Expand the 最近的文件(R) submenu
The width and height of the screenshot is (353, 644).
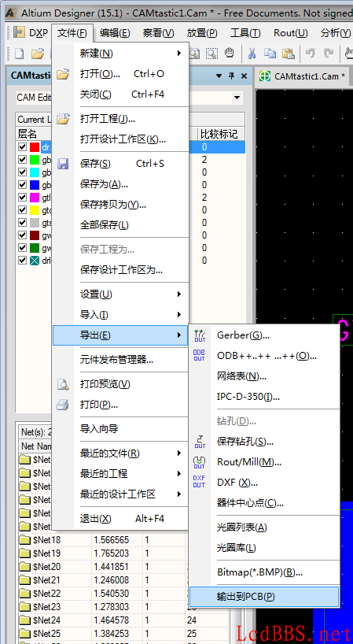[178, 453]
